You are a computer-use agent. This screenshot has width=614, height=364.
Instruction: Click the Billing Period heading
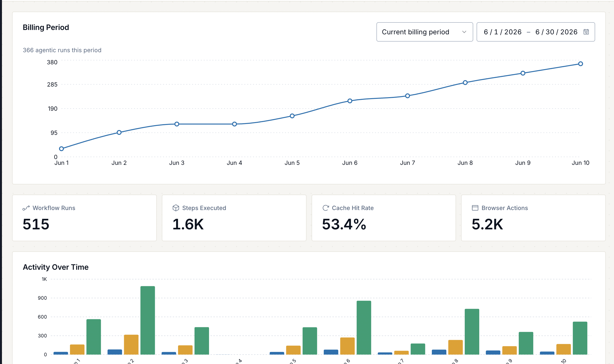pos(46,27)
